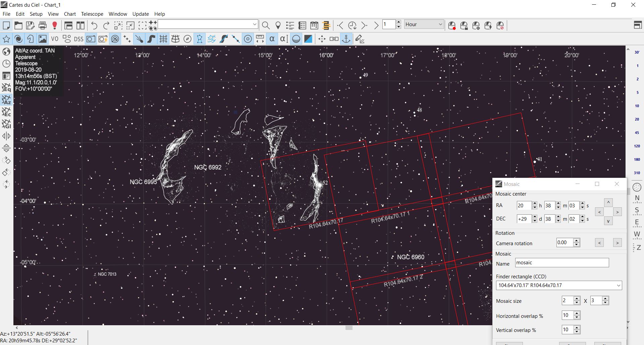The height and width of the screenshot is (345, 644).
Task: Open a chart file
Action: [18, 25]
